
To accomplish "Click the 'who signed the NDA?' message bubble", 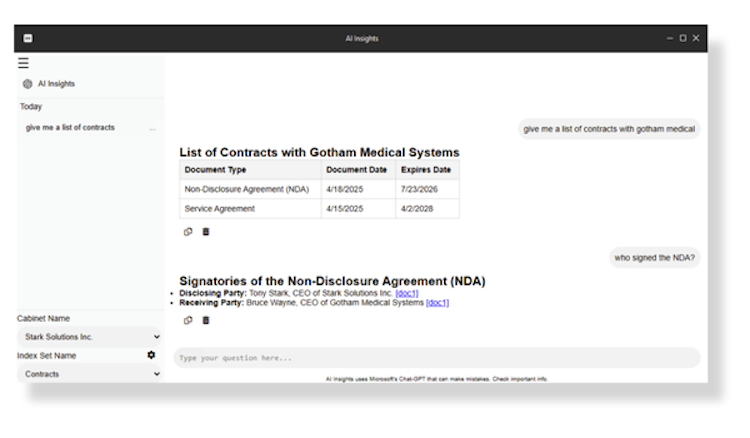I will (654, 258).
